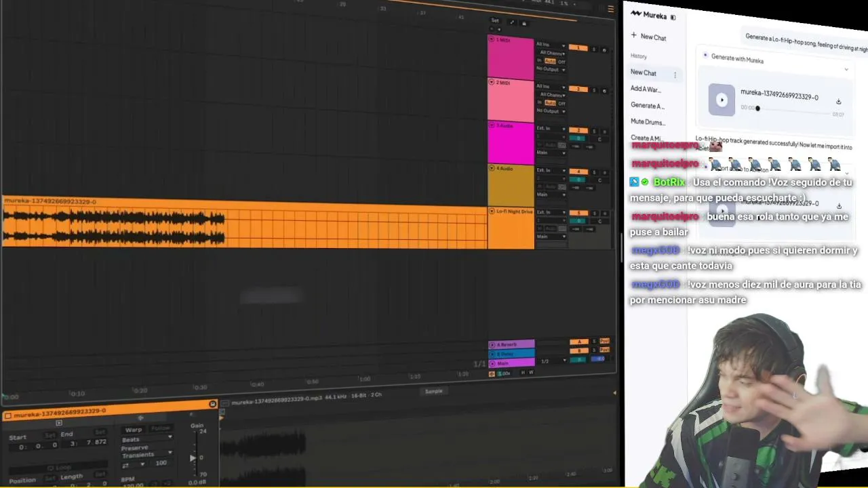868x488 pixels.
Task: Collapse the Generate with Mureka section chevron
Action: (846, 70)
